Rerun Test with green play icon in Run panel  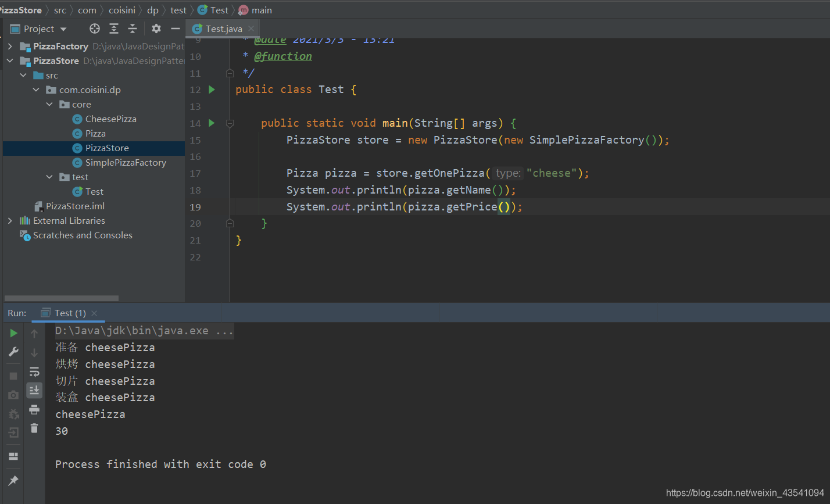point(13,333)
